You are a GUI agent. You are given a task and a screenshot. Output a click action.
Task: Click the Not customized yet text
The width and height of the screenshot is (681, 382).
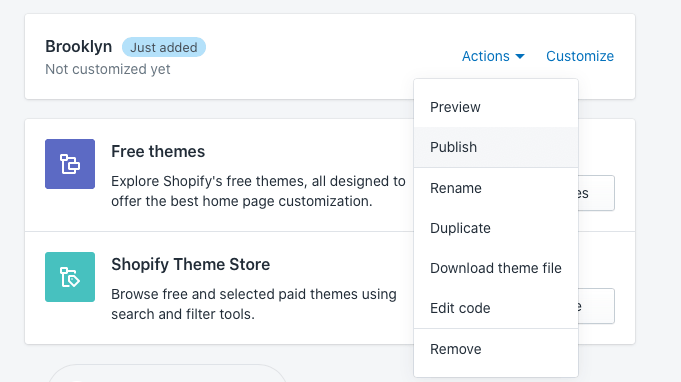(108, 69)
